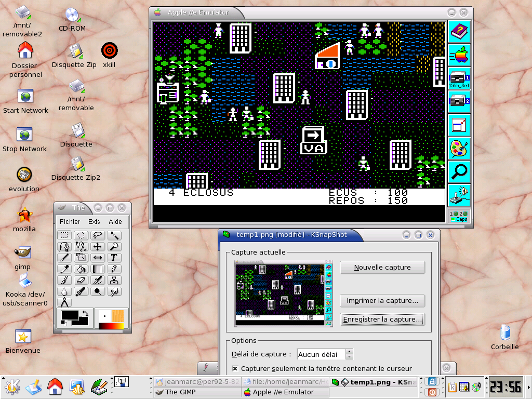Click Imprimer la capture button
The height and width of the screenshot is (399, 532).
382,301
